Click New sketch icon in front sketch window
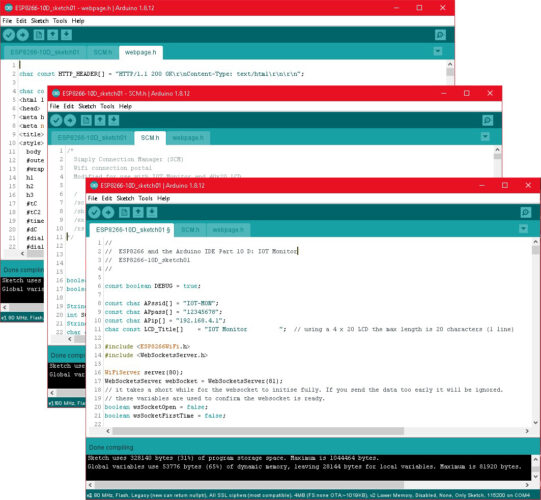Viewport: 541px width, 500px height. [124, 212]
